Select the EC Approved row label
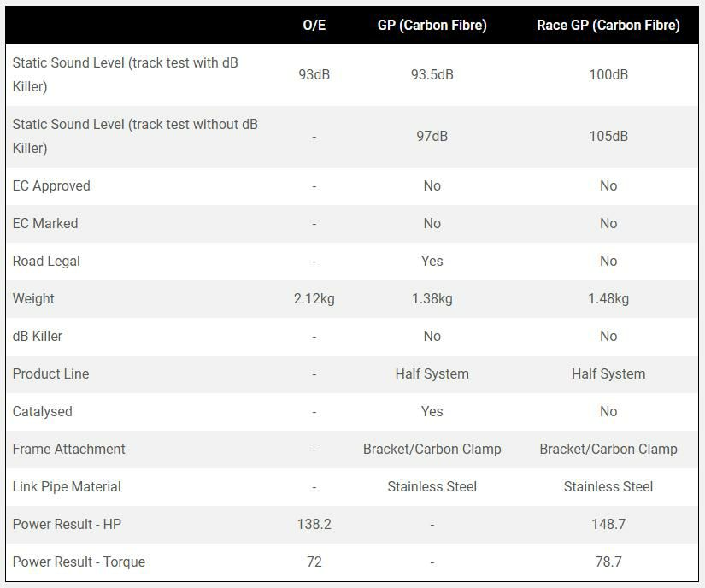Screen dimensions: 705x588 click(51, 185)
